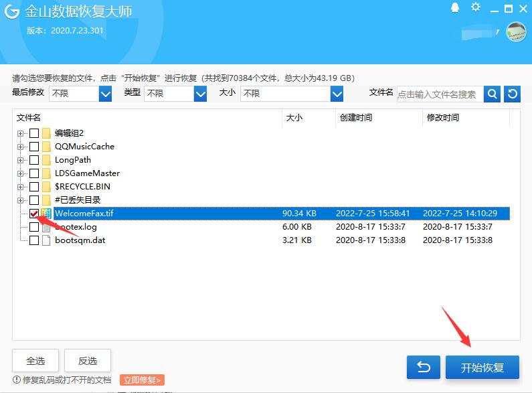Click the 3.21 KB size cell
The height and width of the screenshot is (393, 532).
tap(297, 240)
